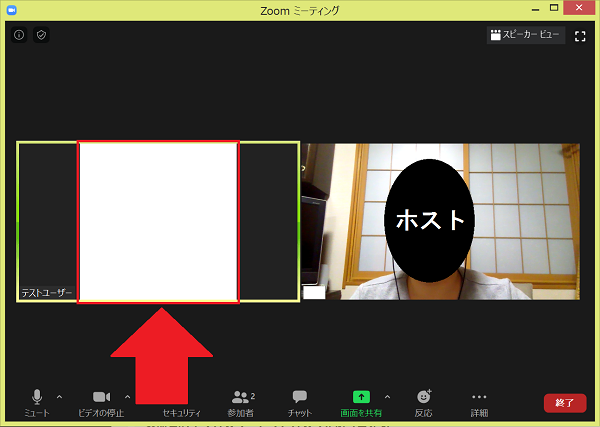
Task: Click the End (終了) meeting button
Action: [x=565, y=403]
